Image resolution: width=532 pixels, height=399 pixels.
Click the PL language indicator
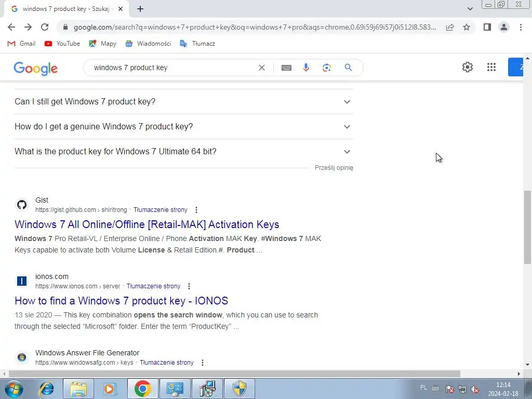[x=424, y=388]
